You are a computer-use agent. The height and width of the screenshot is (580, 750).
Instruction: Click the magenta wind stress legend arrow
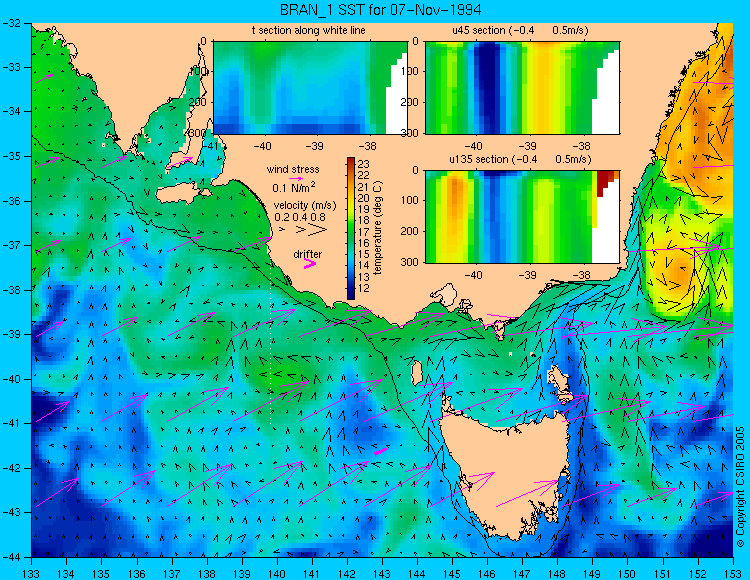tap(296, 178)
